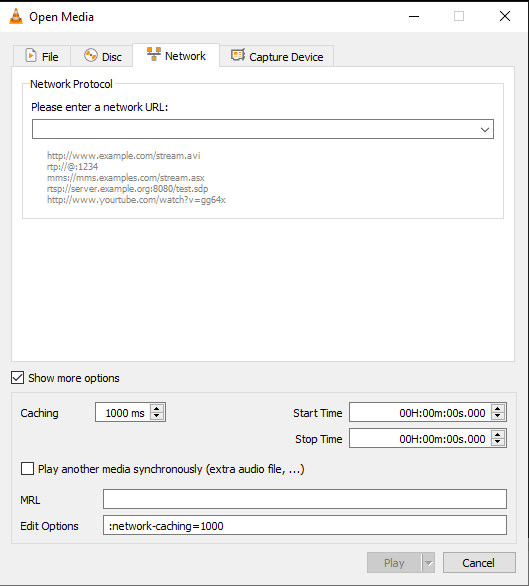Enable Play another media synchronously
Viewport: 529px width, 586px height.
27,469
